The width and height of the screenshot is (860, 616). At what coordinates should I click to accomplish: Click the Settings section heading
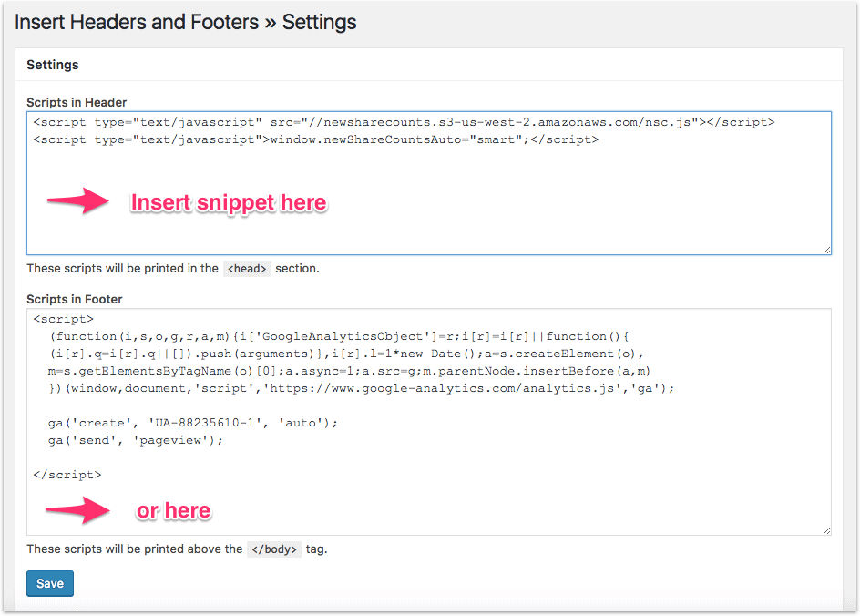coord(52,65)
